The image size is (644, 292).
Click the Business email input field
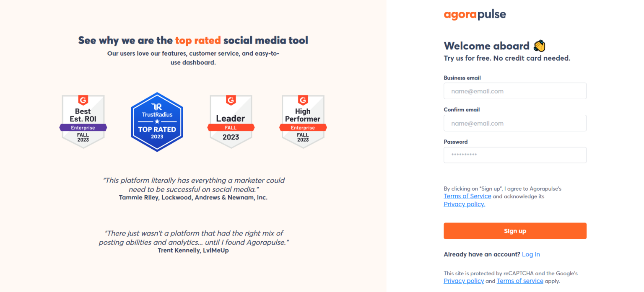pos(515,91)
